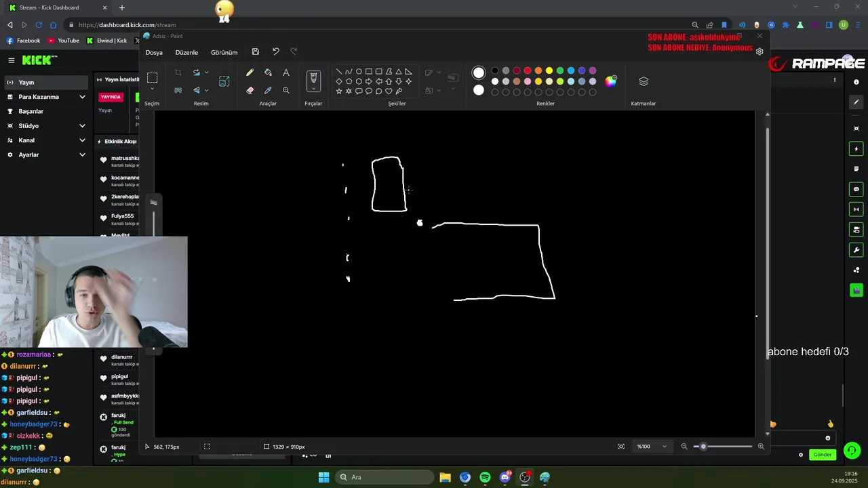Expand Ayarlar in Kick sidebar
This screenshot has height=488, width=868.
(x=82, y=155)
